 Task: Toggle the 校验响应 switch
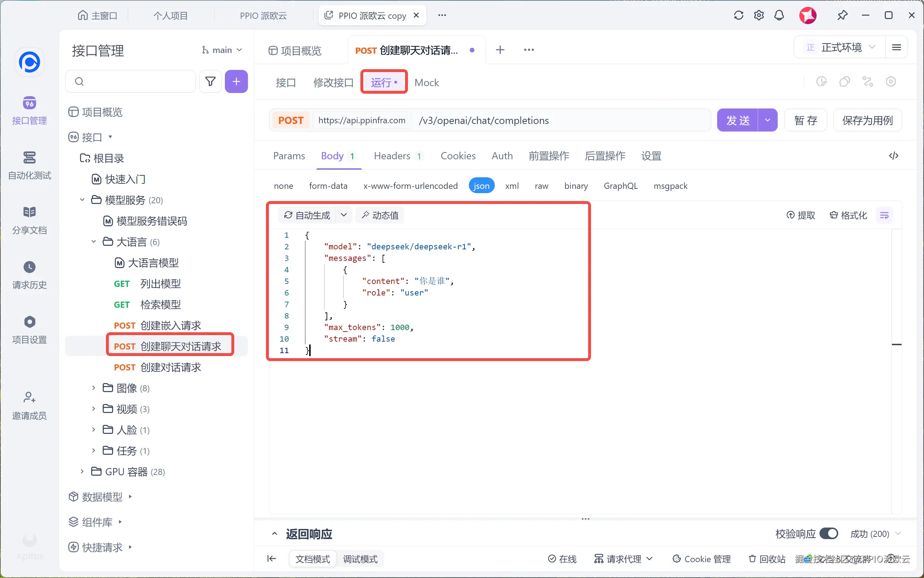tap(829, 533)
